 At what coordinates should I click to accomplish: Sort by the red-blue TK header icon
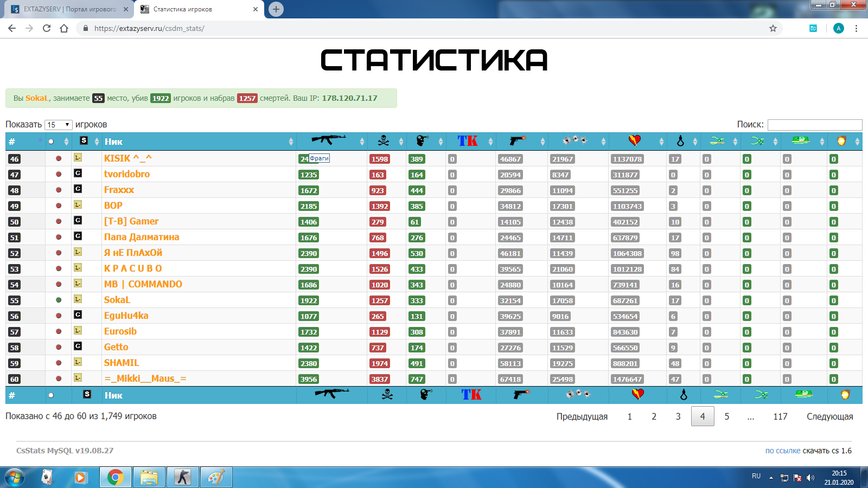point(467,141)
